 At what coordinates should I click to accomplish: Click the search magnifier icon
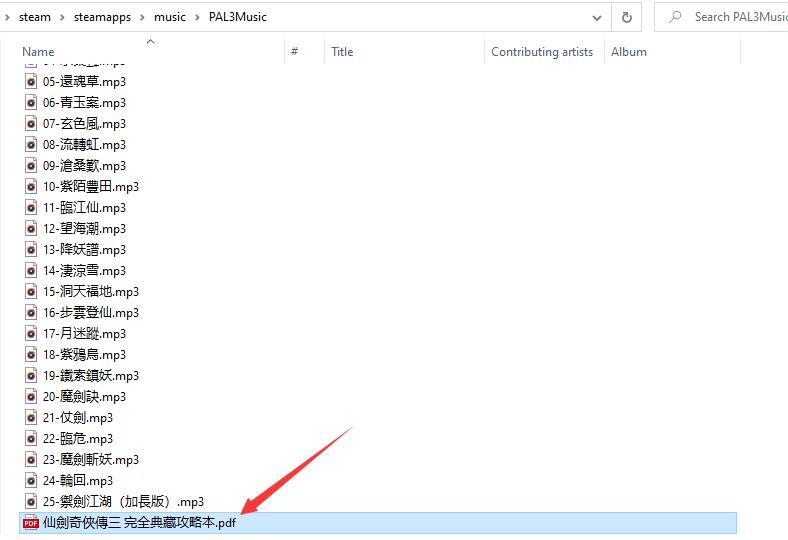point(675,17)
